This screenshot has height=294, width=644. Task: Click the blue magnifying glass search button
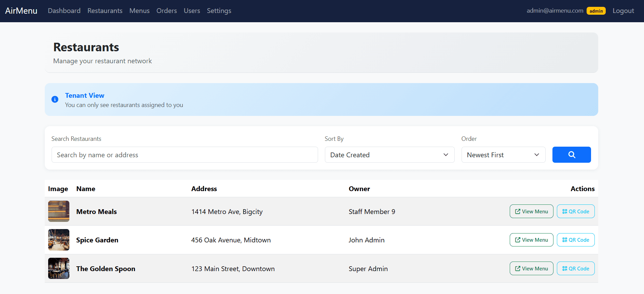coord(571,155)
